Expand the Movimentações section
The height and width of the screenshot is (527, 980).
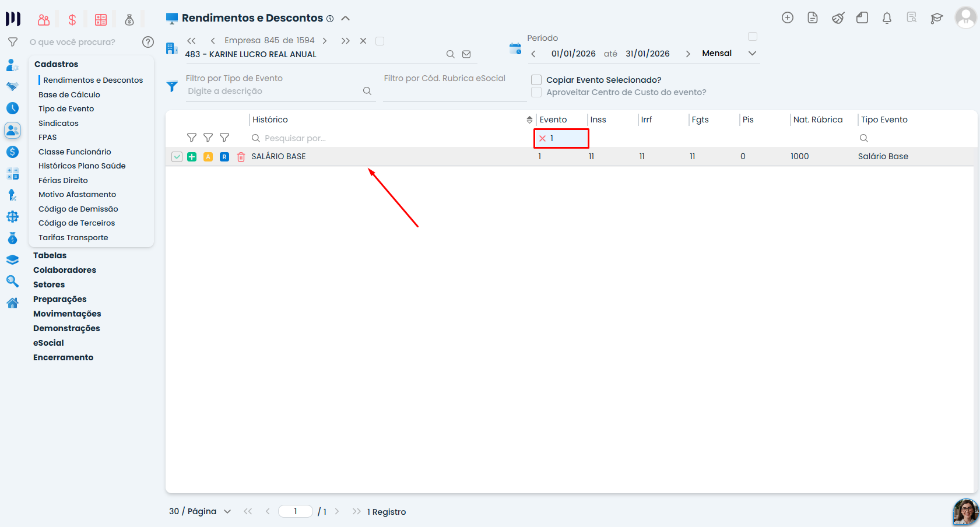pos(67,314)
